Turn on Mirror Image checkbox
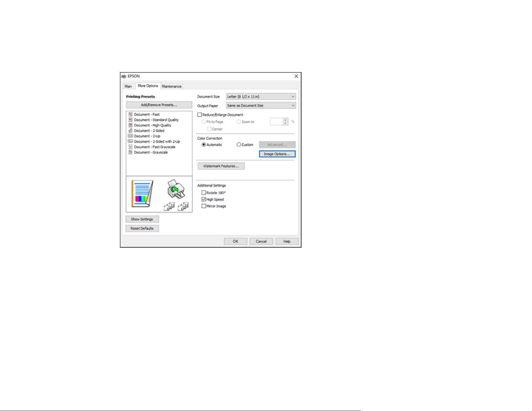 [204, 206]
